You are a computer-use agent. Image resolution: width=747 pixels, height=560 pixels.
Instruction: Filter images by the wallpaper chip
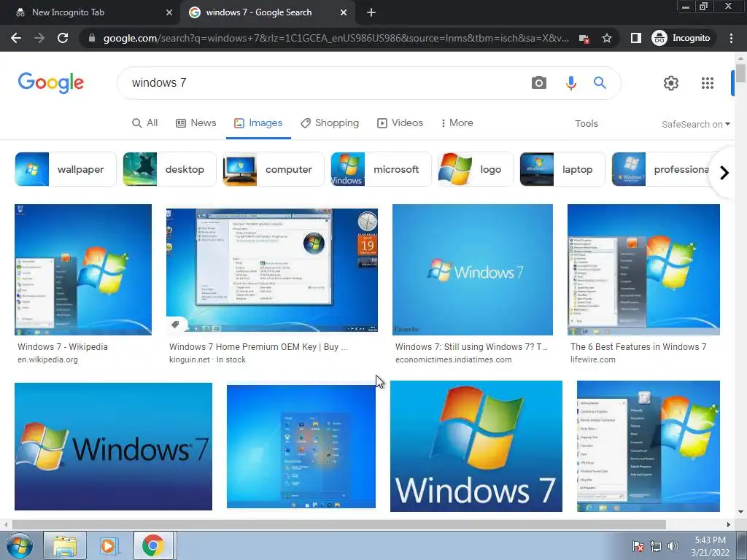pos(65,169)
